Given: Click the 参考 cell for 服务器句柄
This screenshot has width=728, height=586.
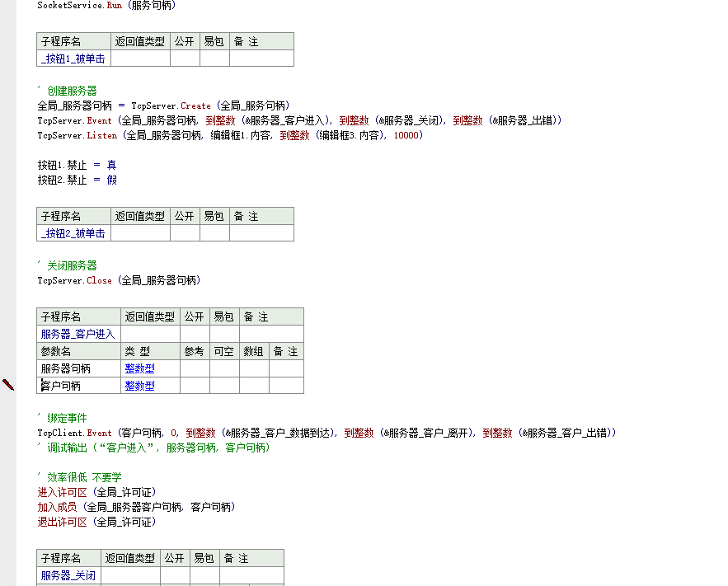Looking at the screenshot, I should [195, 369].
